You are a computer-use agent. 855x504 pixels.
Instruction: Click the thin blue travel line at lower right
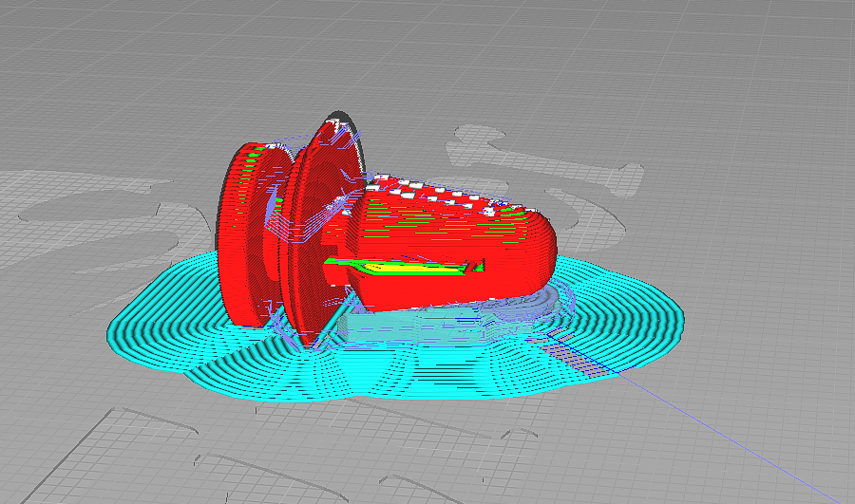[x=741, y=444]
